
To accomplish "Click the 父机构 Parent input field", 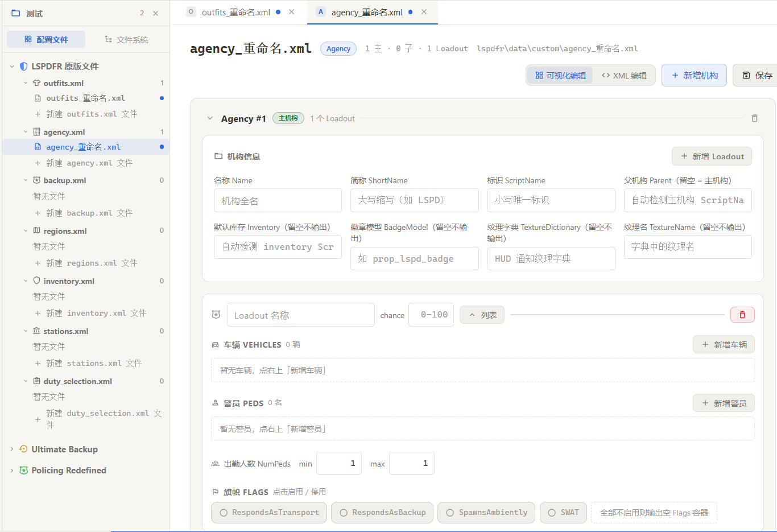I will point(688,200).
